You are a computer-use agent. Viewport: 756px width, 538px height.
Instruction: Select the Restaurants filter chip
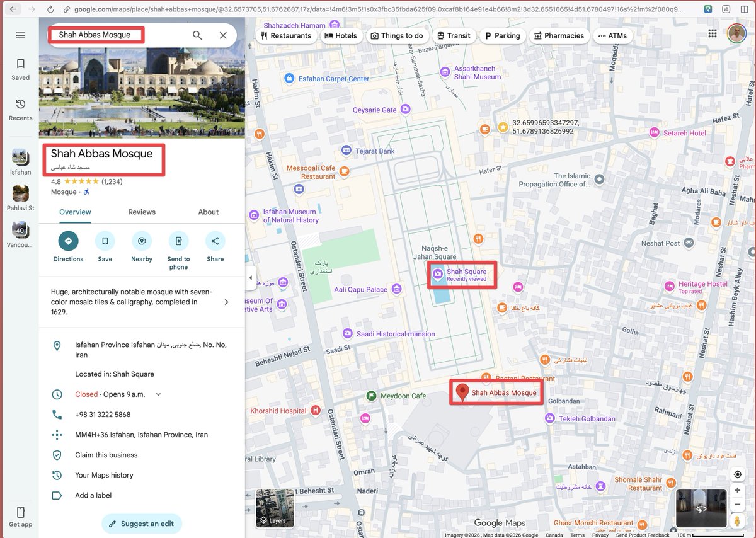(x=286, y=36)
